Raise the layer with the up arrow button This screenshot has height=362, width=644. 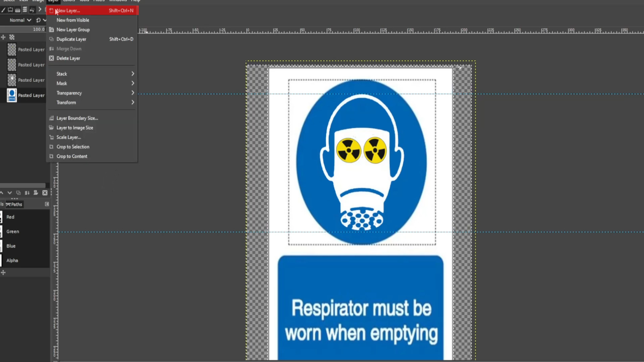[x=2, y=193]
